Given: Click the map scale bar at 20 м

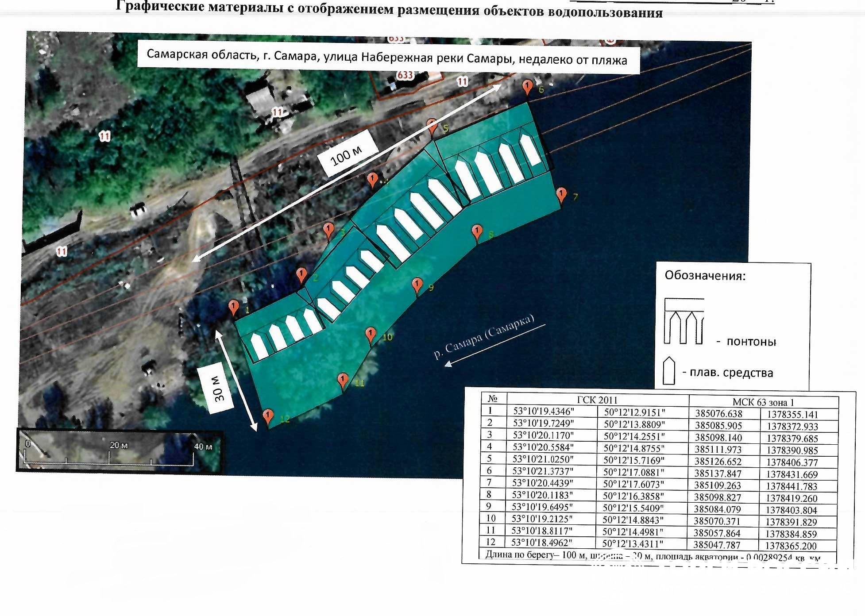Looking at the screenshot, I should [119, 446].
